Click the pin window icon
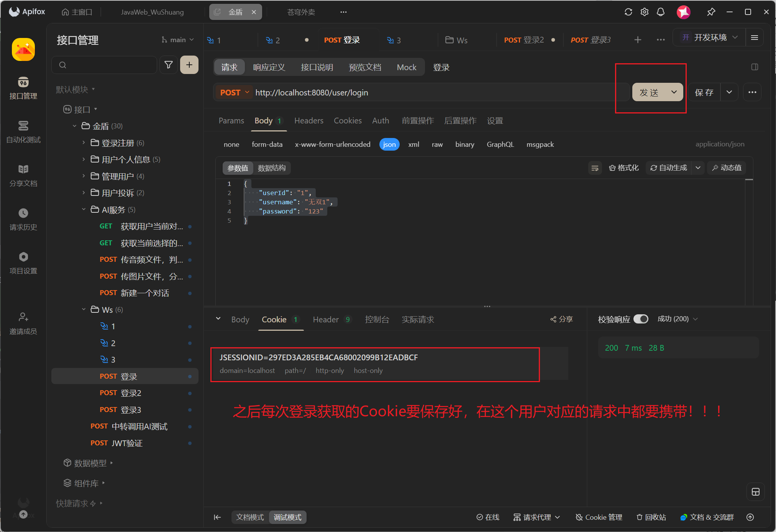The height and width of the screenshot is (532, 776). (x=711, y=12)
